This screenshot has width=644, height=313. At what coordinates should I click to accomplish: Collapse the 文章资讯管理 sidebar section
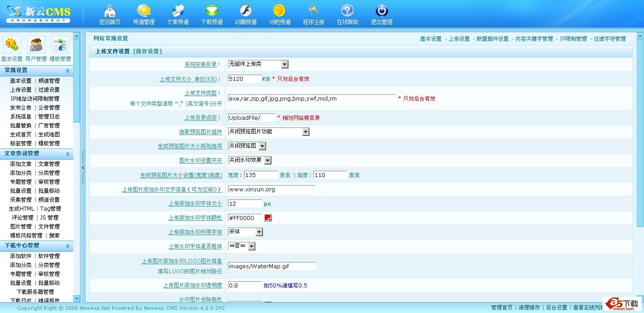pos(68,154)
